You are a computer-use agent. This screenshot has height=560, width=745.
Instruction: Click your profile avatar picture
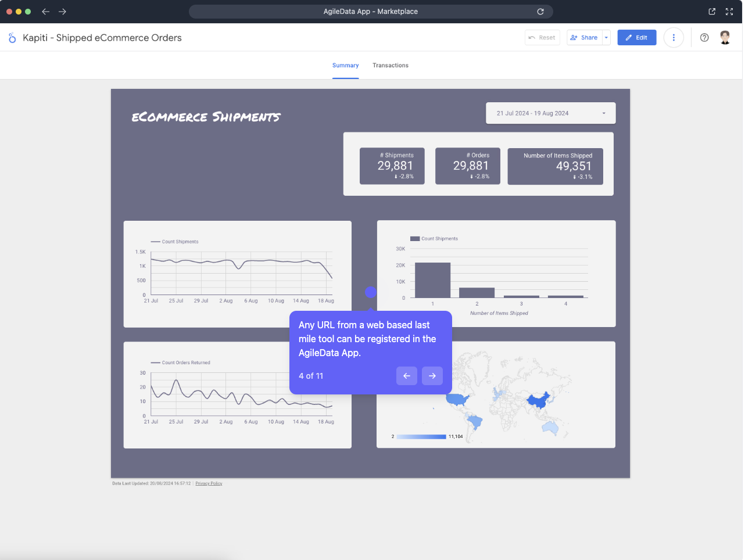(725, 37)
